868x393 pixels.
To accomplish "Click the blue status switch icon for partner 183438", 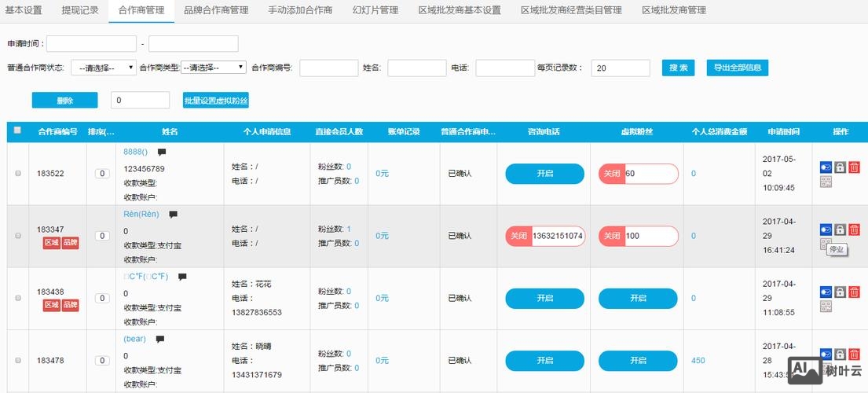I will pos(826,292).
